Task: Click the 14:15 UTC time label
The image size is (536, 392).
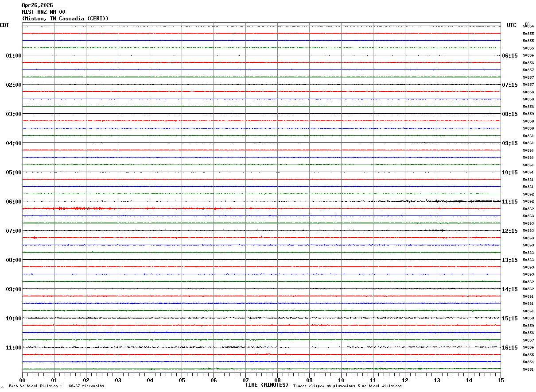Action: (510, 289)
